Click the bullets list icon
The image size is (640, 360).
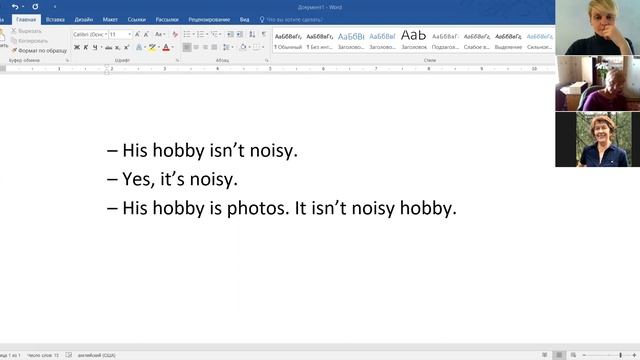[x=187, y=34]
